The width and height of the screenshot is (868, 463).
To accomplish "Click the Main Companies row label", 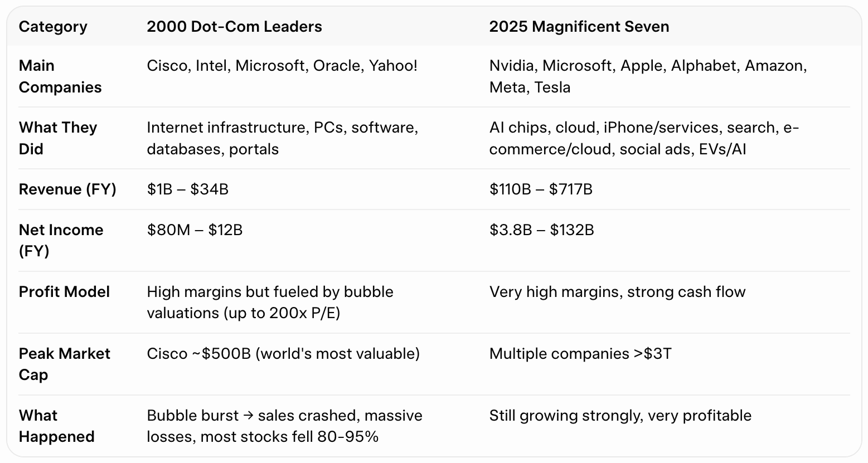I will [x=60, y=76].
